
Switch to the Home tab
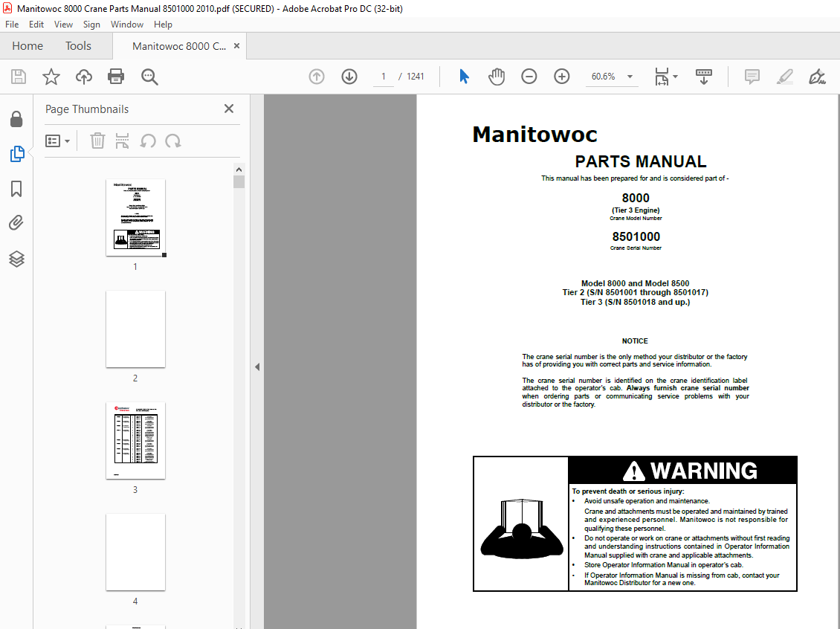tap(28, 46)
